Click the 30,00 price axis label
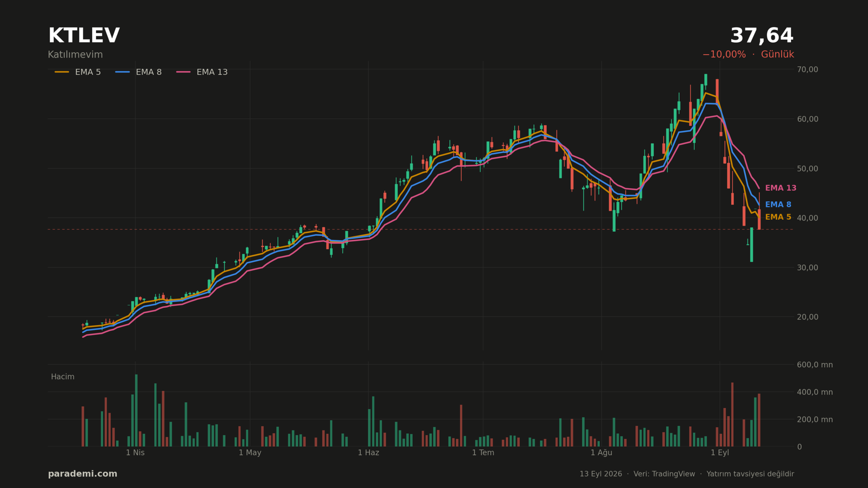The width and height of the screenshot is (868, 488). (807, 267)
